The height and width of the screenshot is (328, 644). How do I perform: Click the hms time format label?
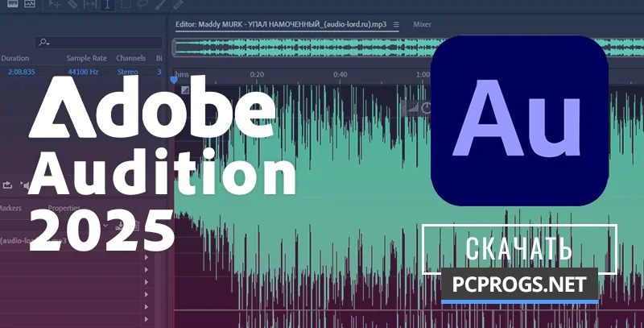(x=183, y=74)
